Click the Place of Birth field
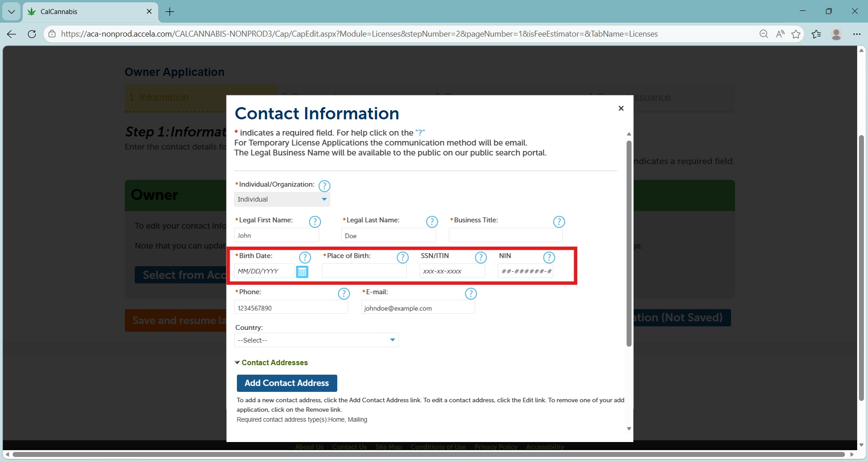Image resolution: width=868 pixels, height=461 pixels. point(364,271)
